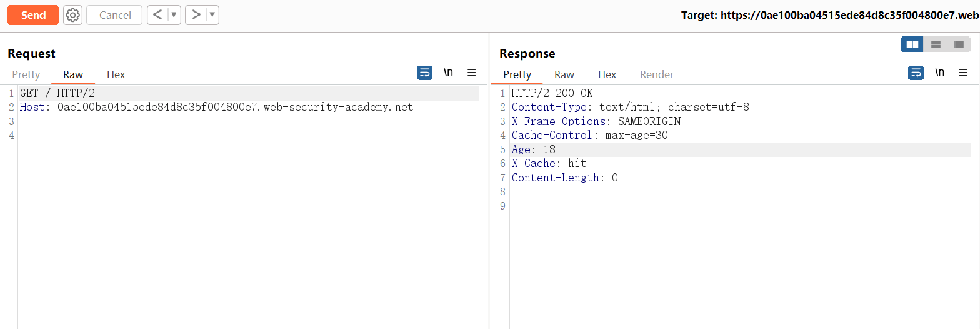980x329 pixels.
Task: Toggle word wrap in the Request panel
Action: point(424,73)
